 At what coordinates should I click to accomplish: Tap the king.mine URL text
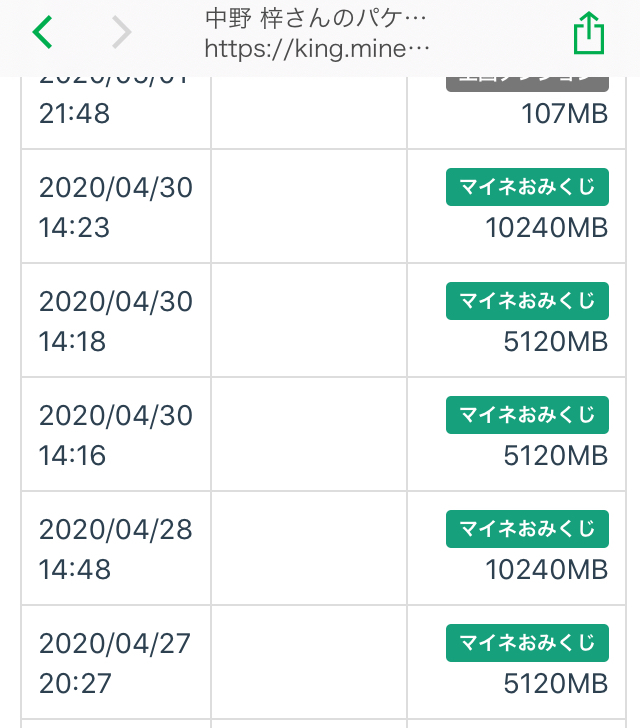click(316, 47)
